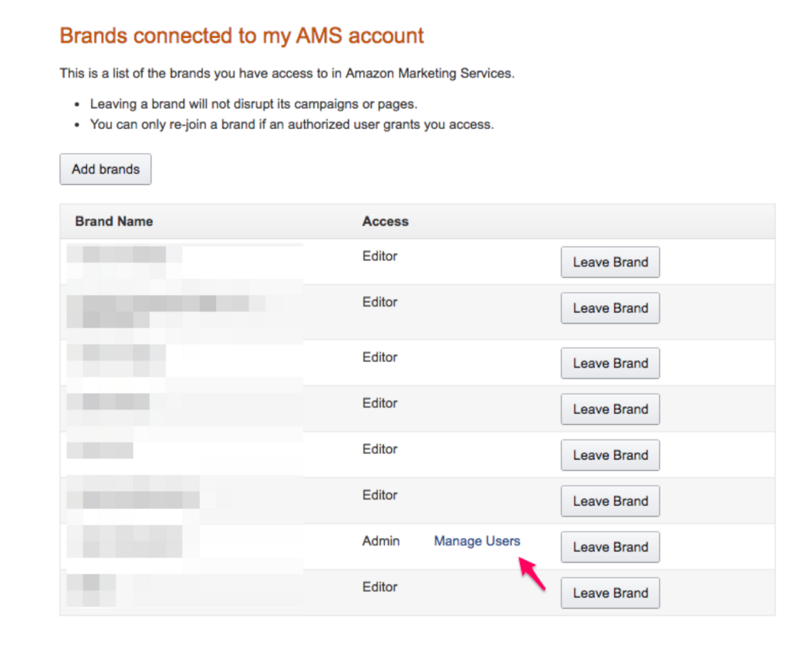Leave the brand with Admin access
Screen dimensions: 796x672
click(x=610, y=547)
